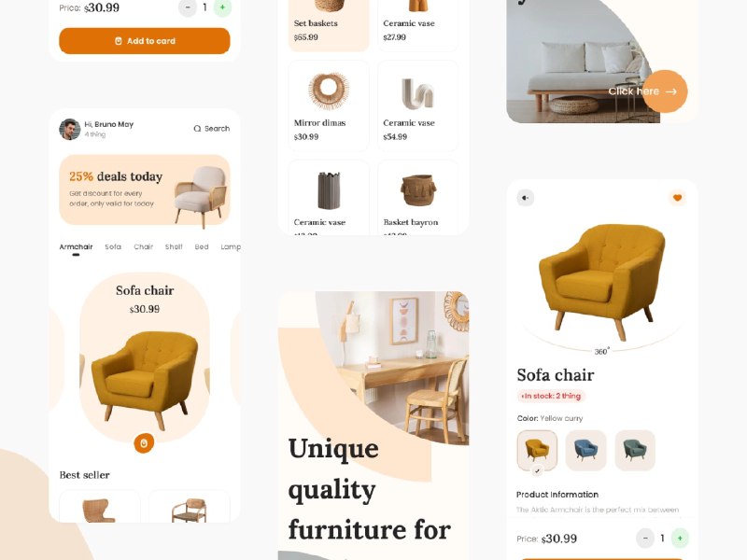Increase quantity with green plus at bottom right
747x560 pixels.
click(x=680, y=539)
